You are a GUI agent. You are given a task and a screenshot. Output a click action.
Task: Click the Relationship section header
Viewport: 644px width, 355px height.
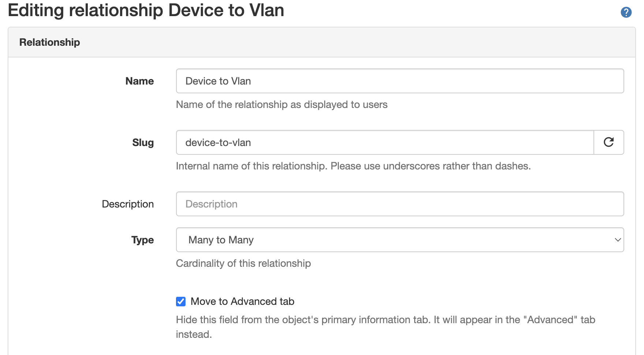(49, 42)
